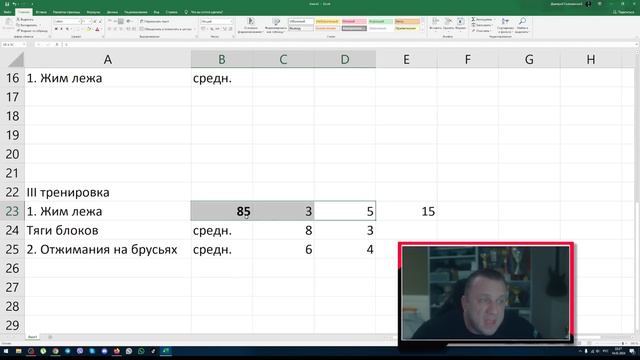Open Chrome from the taskbar
Image resolution: width=640 pixels, height=360 pixels.
pyautogui.click(x=55, y=351)
